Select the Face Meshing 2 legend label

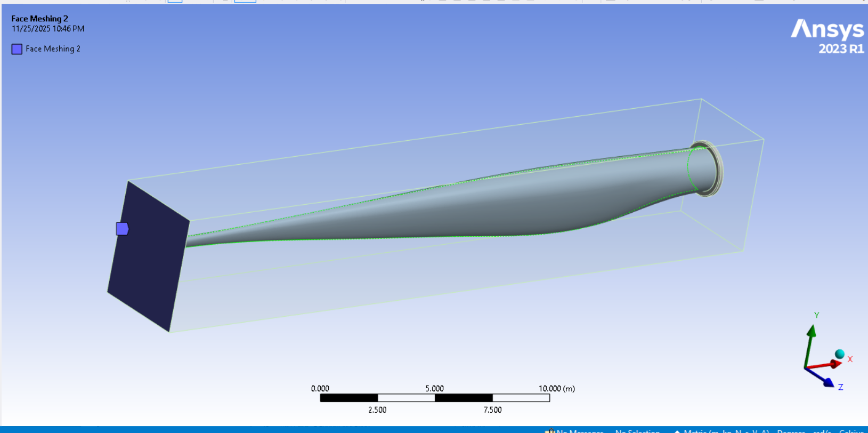click(53, 49)
